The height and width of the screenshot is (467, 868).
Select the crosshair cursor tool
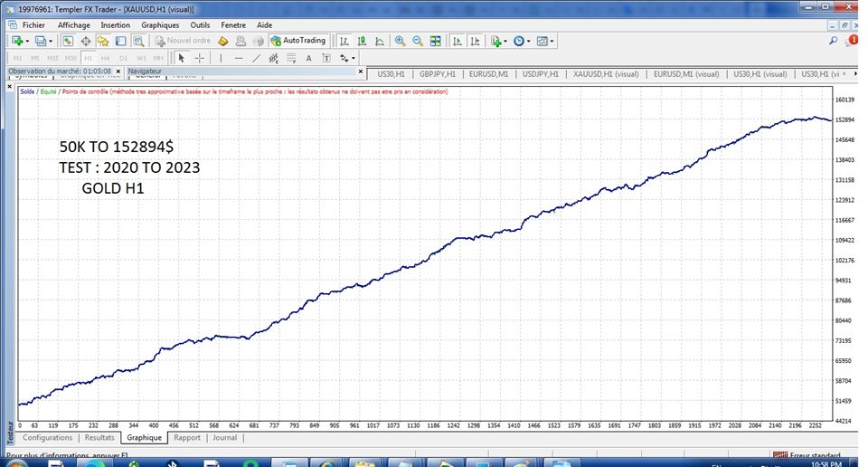click(199, 58)
